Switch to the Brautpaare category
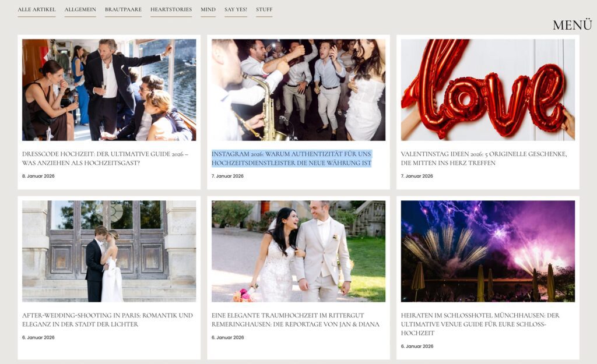 tap(123, 9)
